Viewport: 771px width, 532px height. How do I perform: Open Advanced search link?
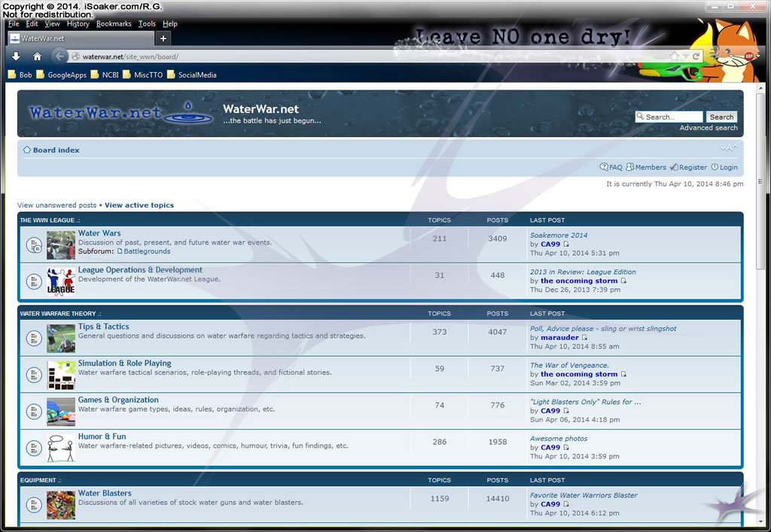[709, 128]
